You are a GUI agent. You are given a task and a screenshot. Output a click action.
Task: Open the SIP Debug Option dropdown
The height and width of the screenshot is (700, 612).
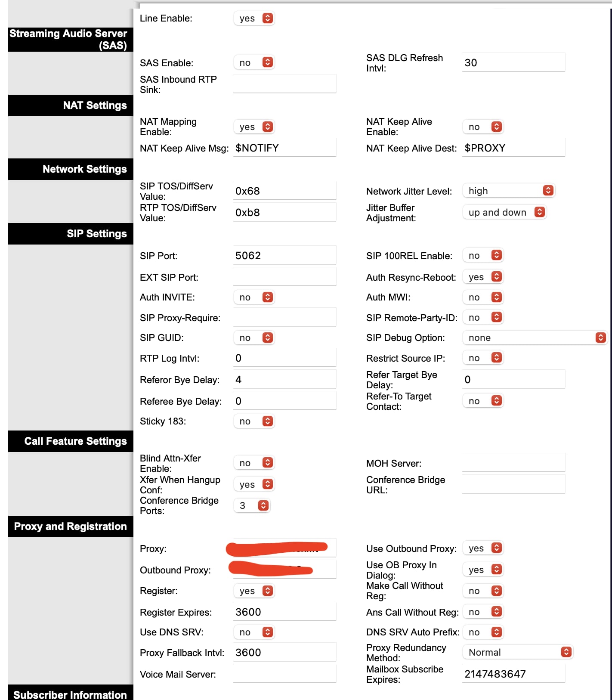tap(535, 338)
